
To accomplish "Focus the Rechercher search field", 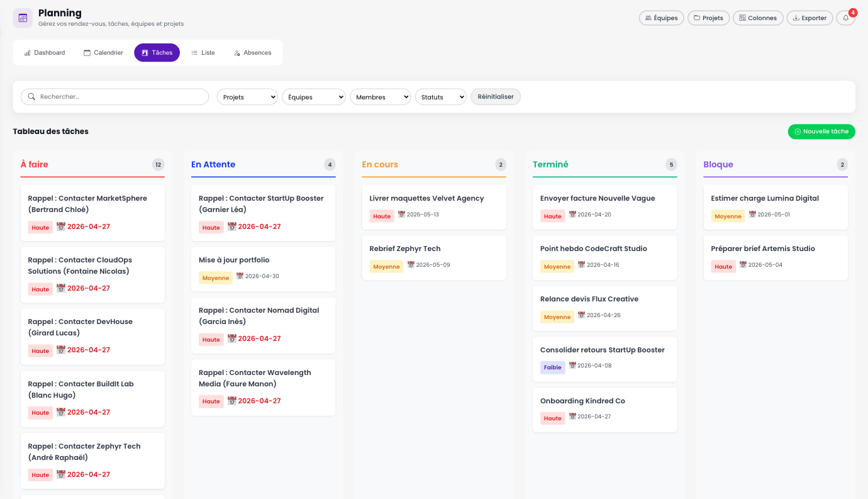I will coord(114,97).
